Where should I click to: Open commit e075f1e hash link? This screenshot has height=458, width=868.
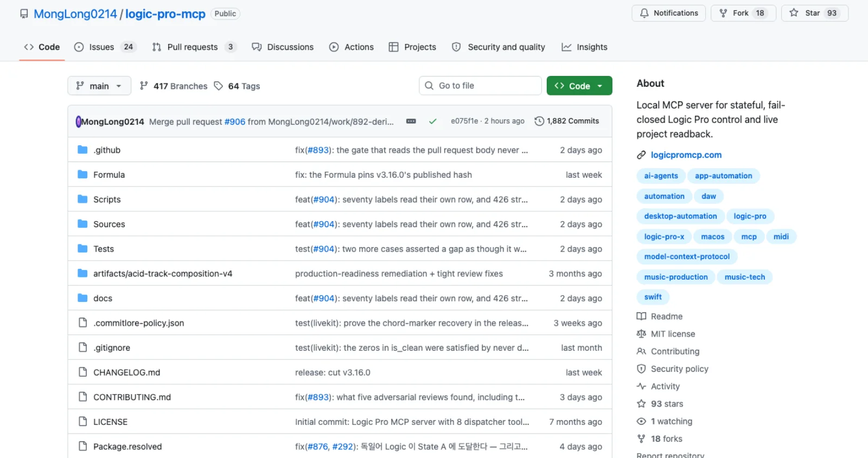tap(464, 121)
